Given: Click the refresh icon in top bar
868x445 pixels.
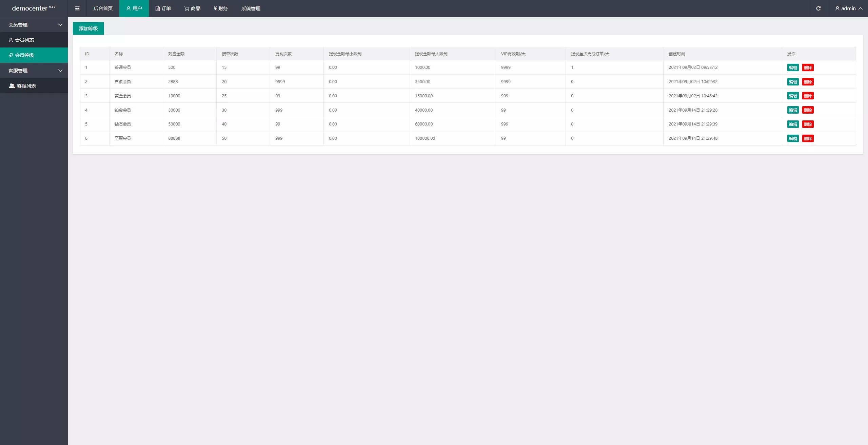Looking at the screenshot, I should coord(818,8).
